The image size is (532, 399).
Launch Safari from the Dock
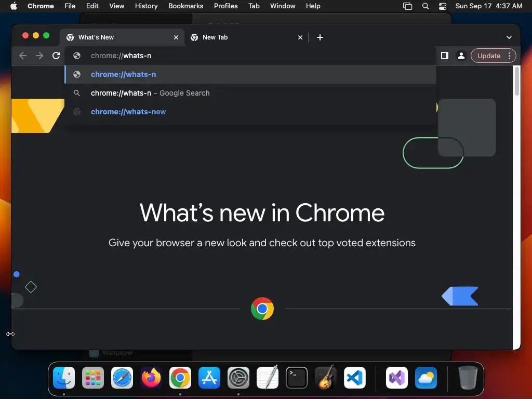click(x=122, y=377)
